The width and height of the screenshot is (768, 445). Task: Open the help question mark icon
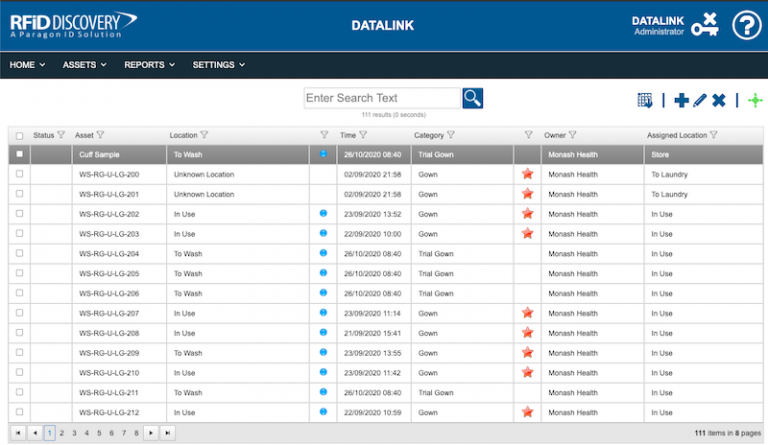746,25
